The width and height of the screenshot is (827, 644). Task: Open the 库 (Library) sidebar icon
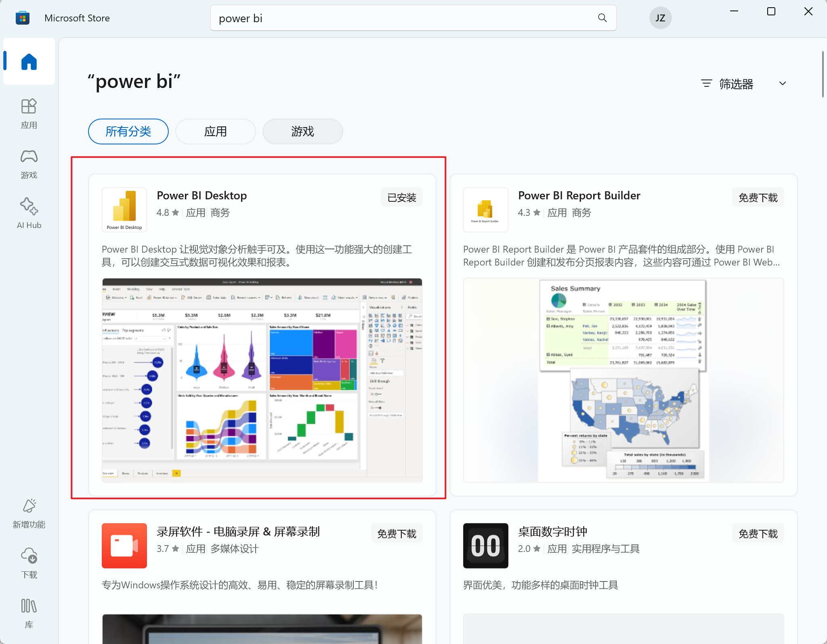29,613
